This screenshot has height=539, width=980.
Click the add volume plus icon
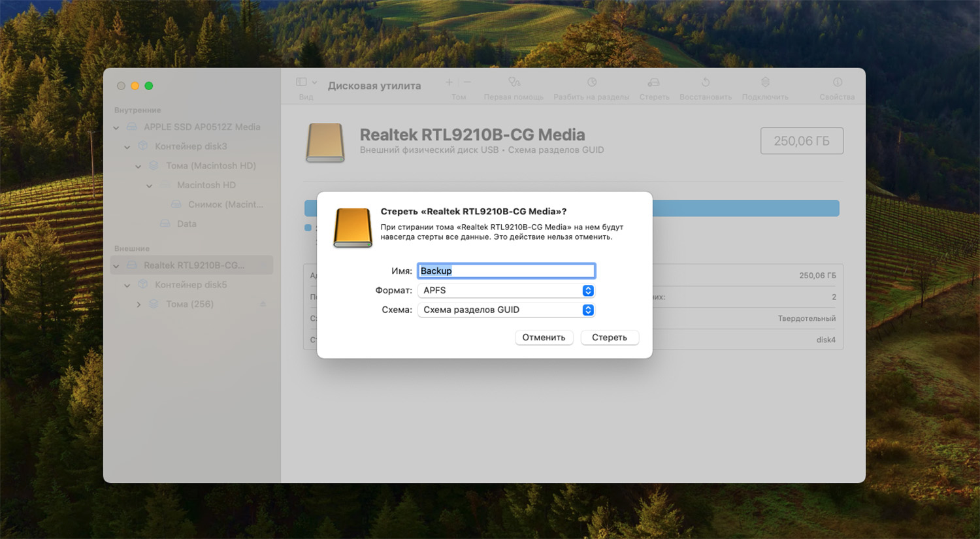coord(449,82)
